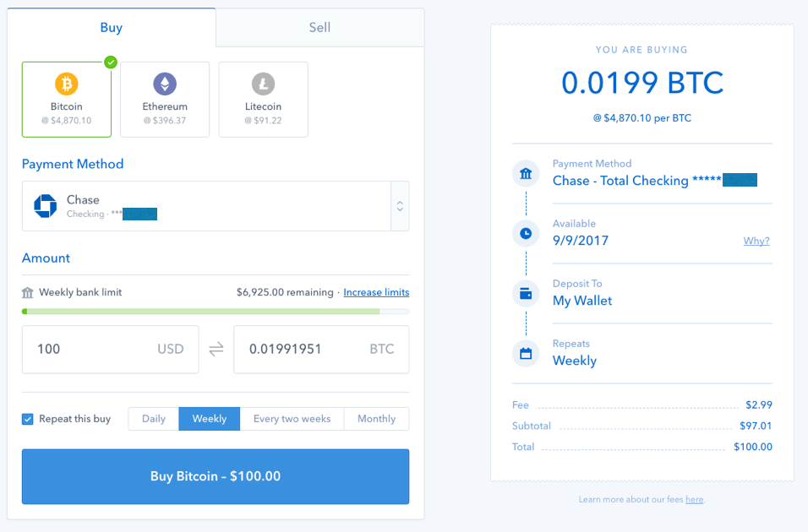Click the Chase bank logo

pos(46,206)
